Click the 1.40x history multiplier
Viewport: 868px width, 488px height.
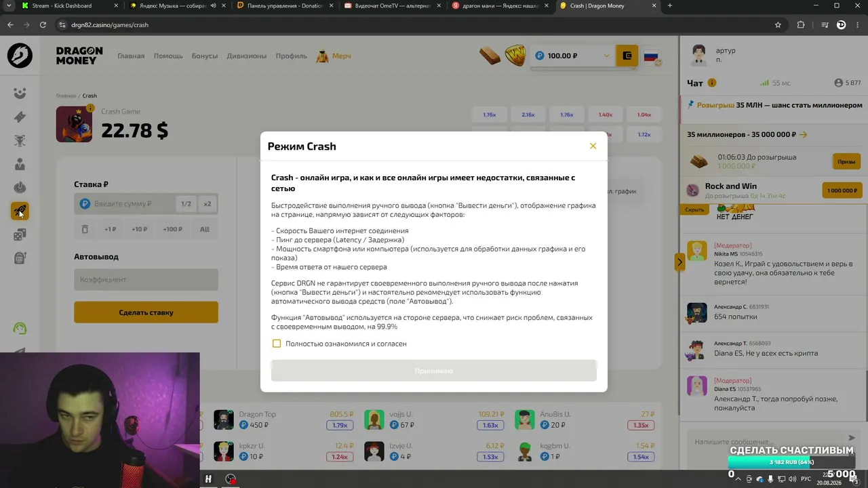click(606, 115)
